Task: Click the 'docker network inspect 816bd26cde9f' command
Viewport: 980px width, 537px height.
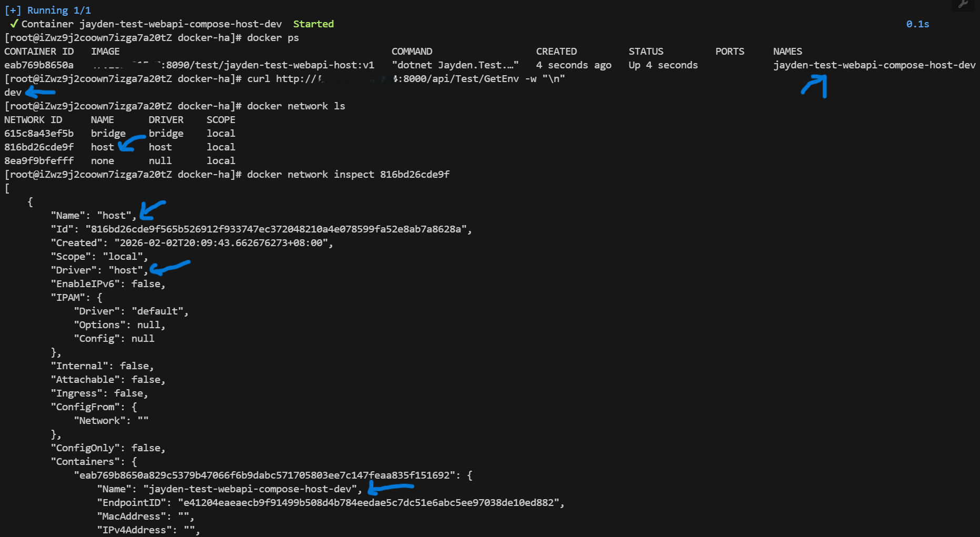Action: pos(348,175)
